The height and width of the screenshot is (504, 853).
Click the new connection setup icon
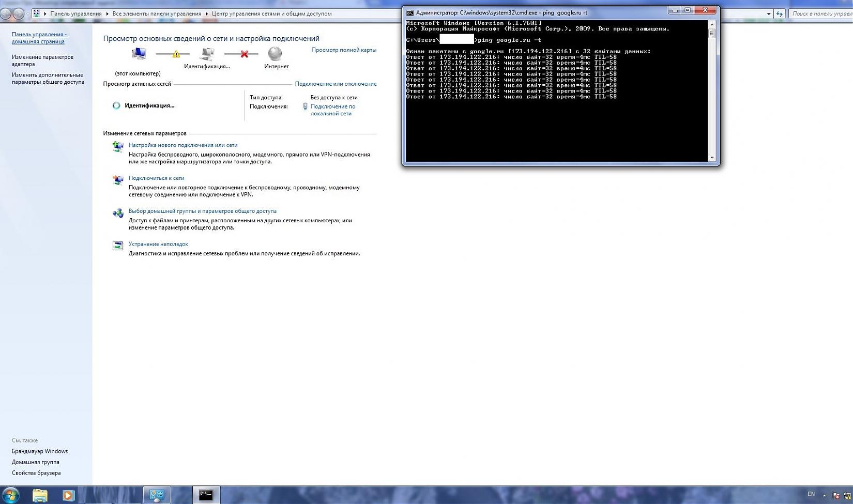(x=118, y=147)
